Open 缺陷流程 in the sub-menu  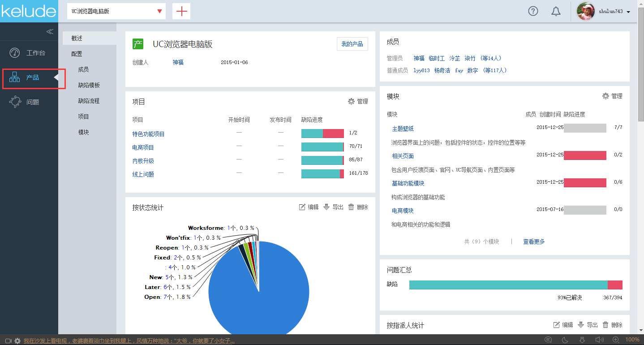point(89,101)
